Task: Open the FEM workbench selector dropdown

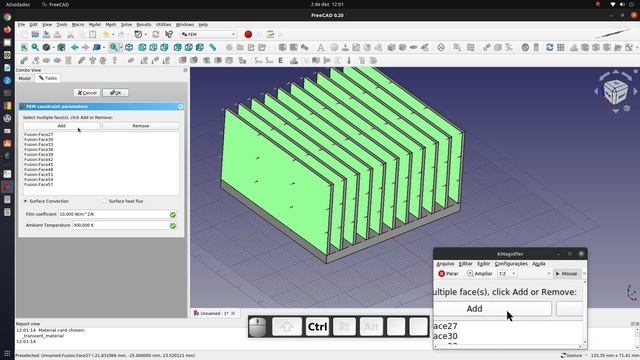Action: tap(209, 35)
